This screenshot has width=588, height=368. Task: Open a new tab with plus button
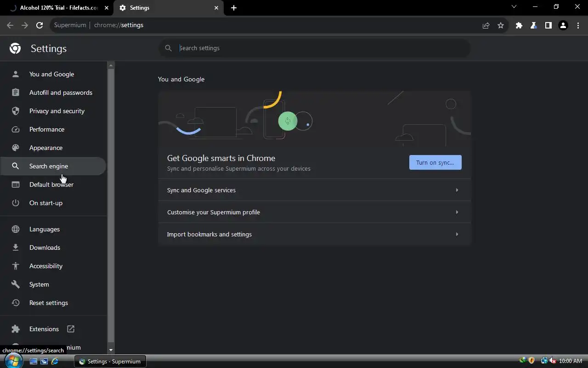tap(234, 8)
